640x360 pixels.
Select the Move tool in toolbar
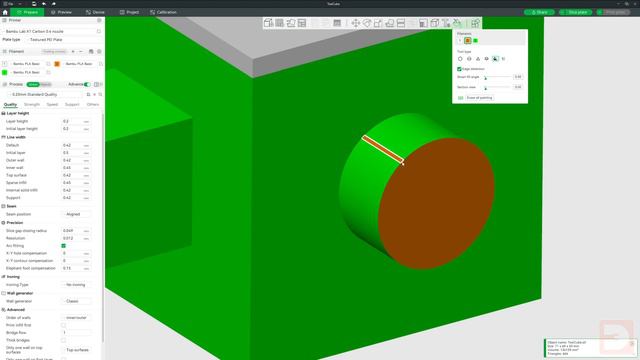pyautogui.click(x=356, y=23)
